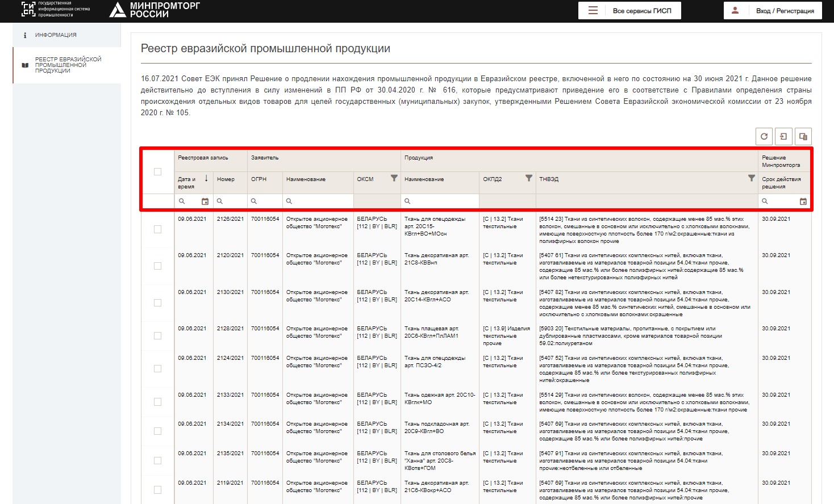Open the ОКПД2 column filter dropdown
Viewport: 834px width, 504px height.
528,178
